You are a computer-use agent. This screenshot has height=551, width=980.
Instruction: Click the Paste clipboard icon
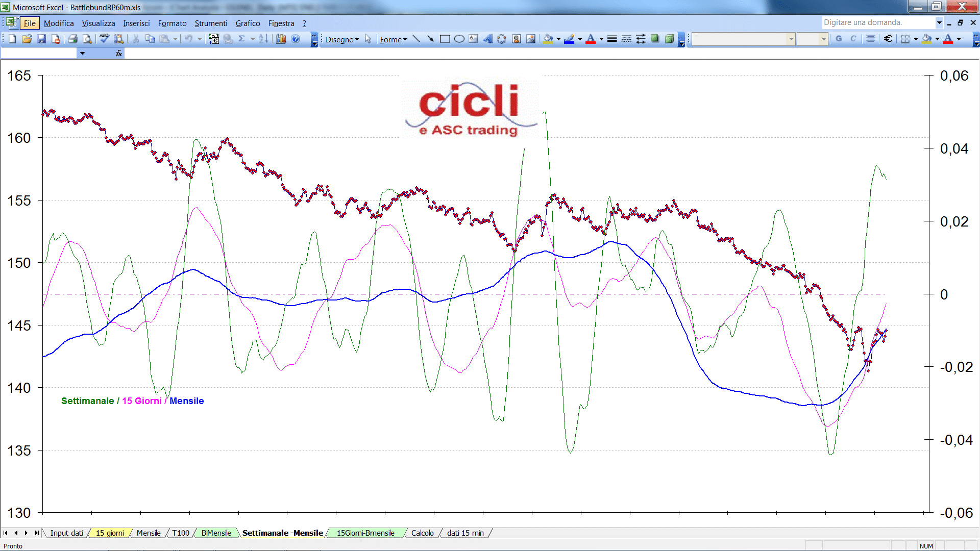tap(164, 39)
